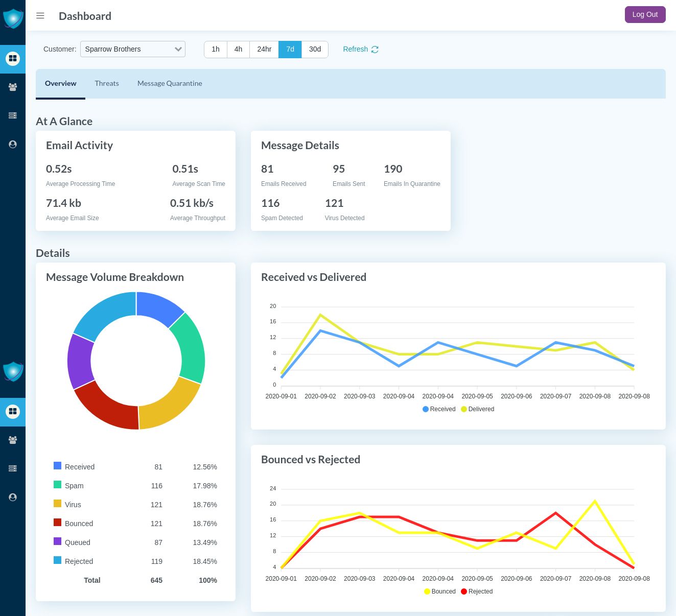Click the refresh circular arrows icon
The image size is (676, 616).
coord(375,49)
